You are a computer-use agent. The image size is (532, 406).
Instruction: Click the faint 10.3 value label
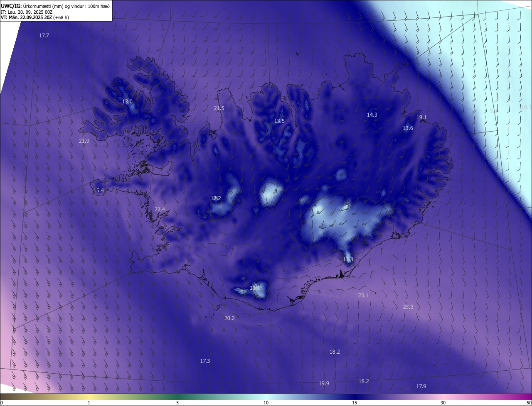(526, 107)
